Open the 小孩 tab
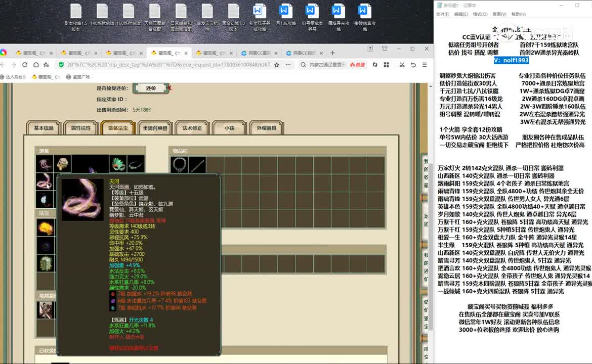 [229, 128]
